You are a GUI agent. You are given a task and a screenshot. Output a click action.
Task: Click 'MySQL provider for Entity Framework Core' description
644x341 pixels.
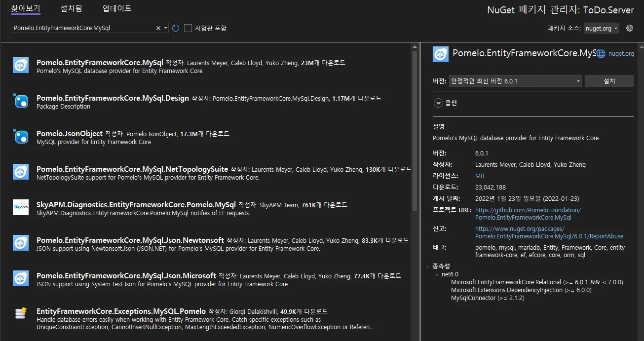click(x=94, y=142)
